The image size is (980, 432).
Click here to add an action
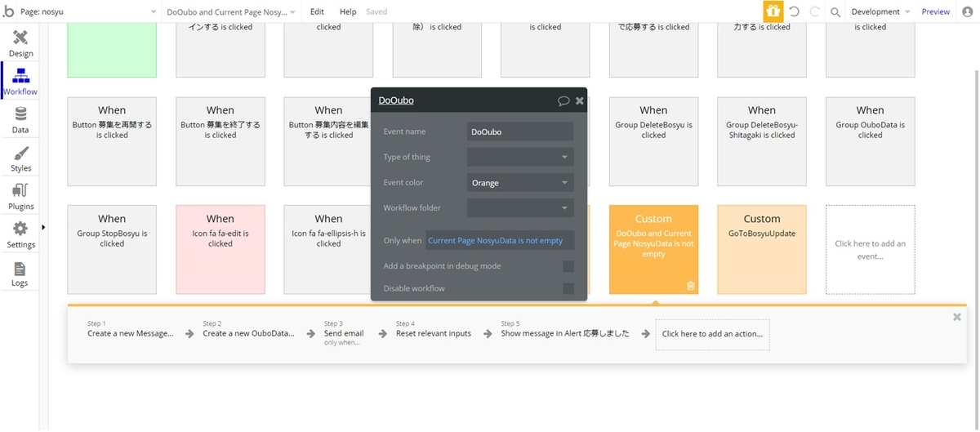click(x=712, y=334)
